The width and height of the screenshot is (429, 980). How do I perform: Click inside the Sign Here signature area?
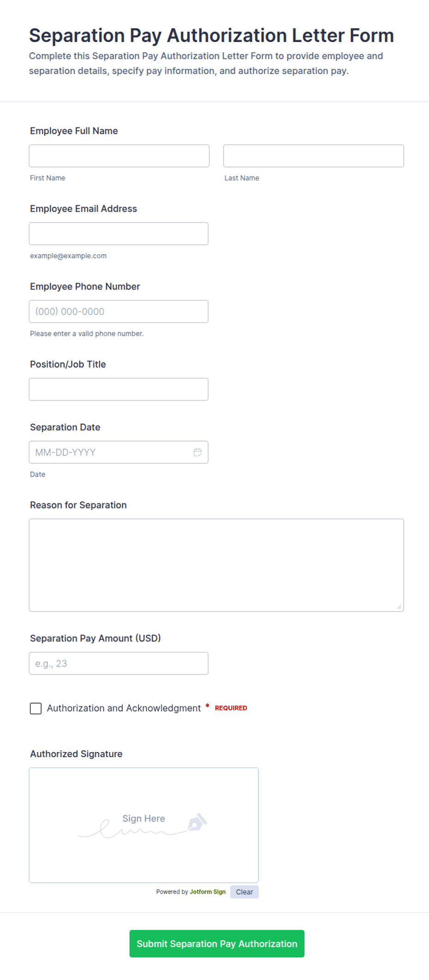point(144,825)
